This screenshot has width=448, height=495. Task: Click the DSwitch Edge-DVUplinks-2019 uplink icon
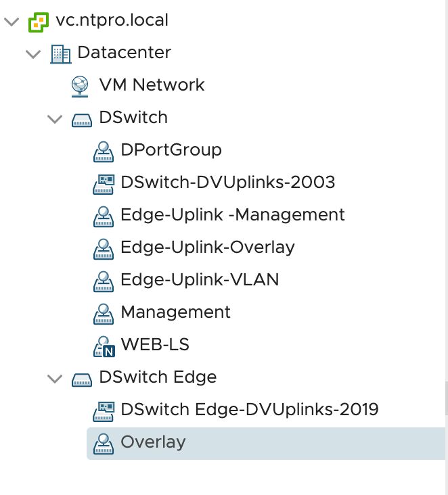[104, 411]
